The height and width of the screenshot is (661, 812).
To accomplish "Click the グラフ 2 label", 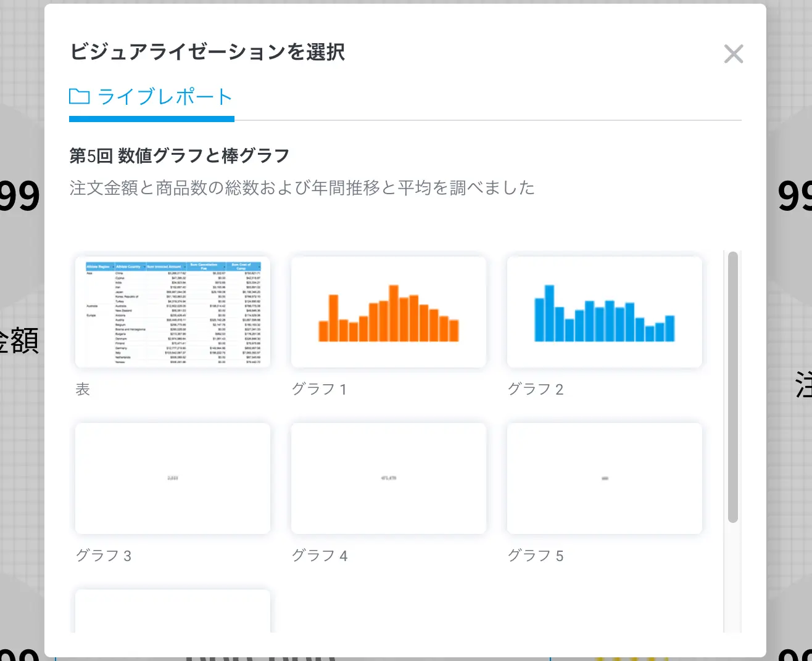I will click(535, 390).
